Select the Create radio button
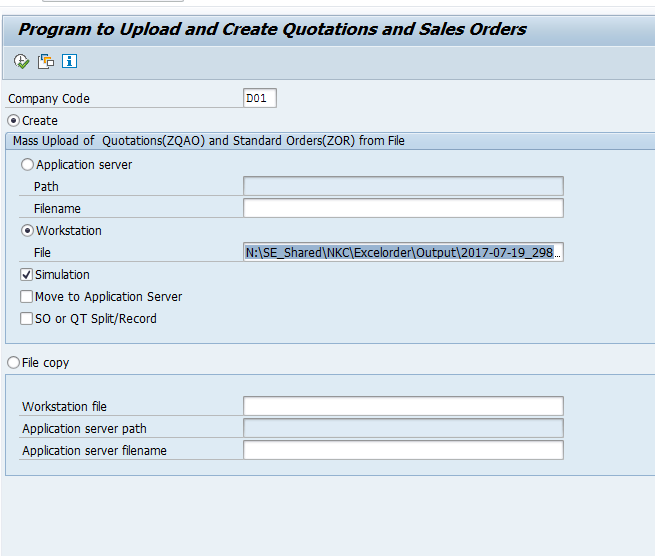The image size is (655, 556). pos(13,121)
